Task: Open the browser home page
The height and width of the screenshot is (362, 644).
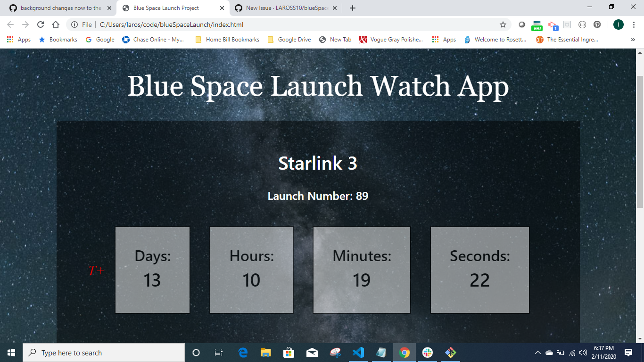Action: (x=56, y=25)
